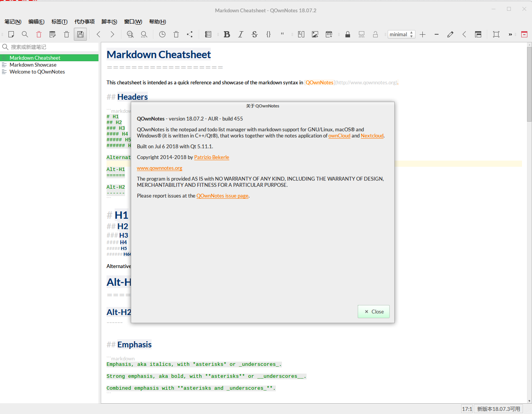Click the insert link document icon
The height and width of the screenshot is (414, 532).
coord(301,34)
